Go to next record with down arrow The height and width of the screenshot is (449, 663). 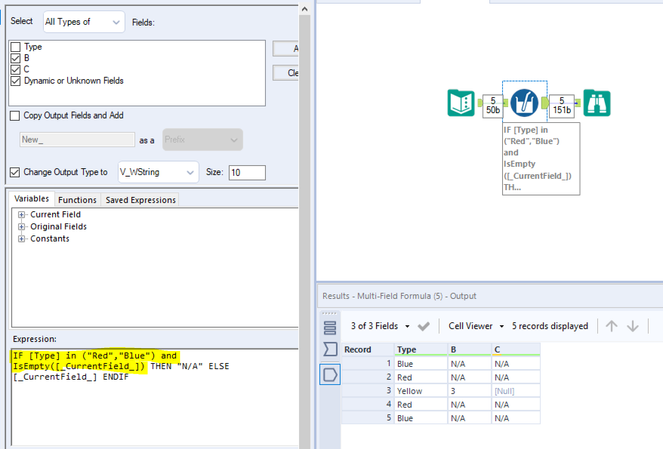click(633, 326)
